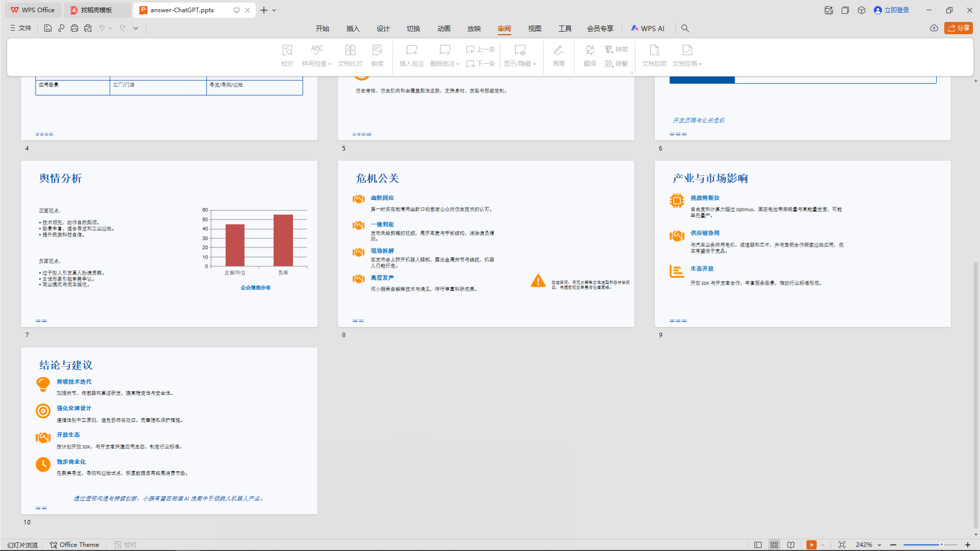Switch to Normal view in status bar
Screen dimensions: 980x551
tap(758, 545)
